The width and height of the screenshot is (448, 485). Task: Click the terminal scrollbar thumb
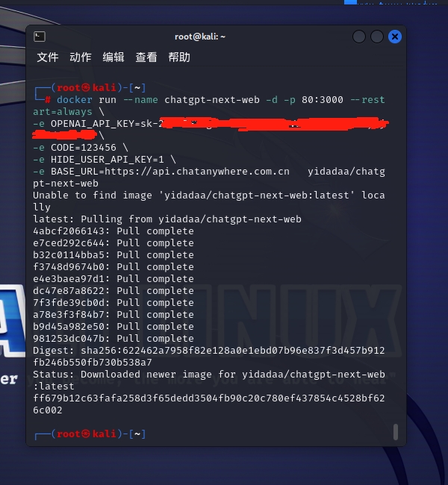pos(396,432)
